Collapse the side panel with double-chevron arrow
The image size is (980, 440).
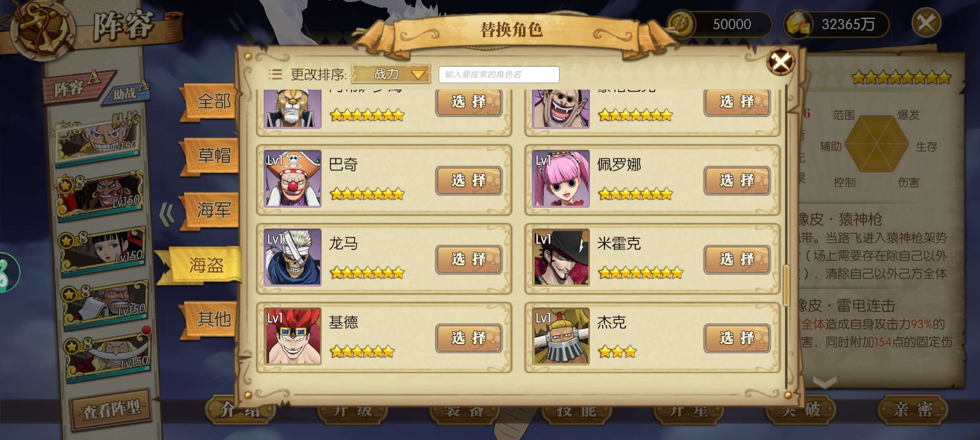click(x=167, y=214)
